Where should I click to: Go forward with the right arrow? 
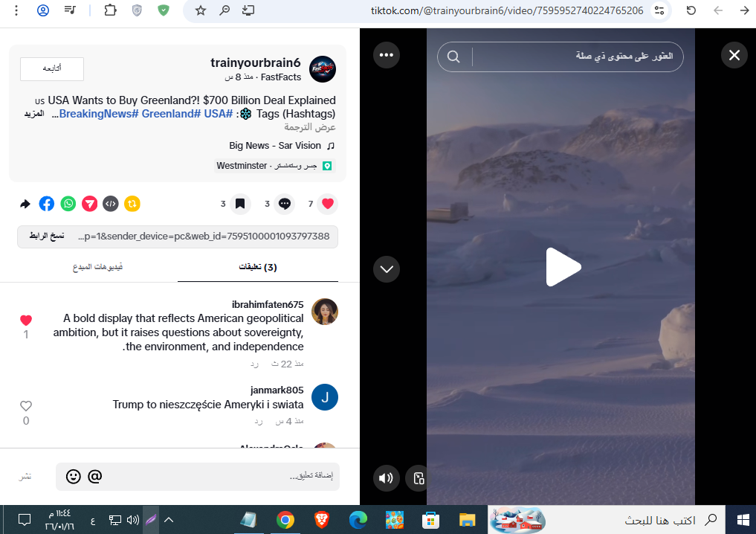[x=744, y=10]
